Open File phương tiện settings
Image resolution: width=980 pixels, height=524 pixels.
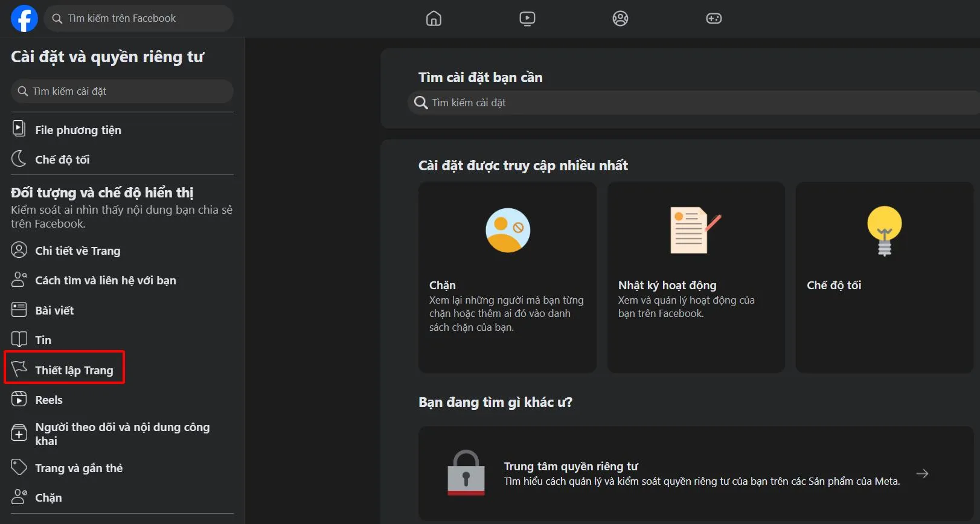coord(78,130)
